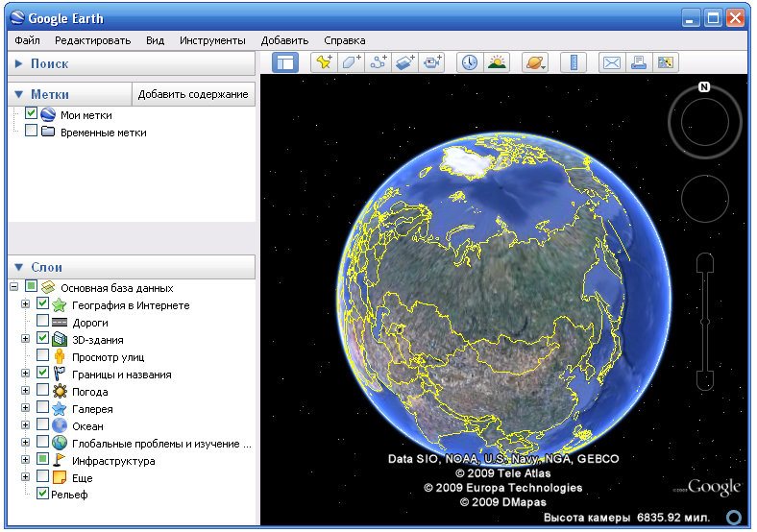
Task: Click the zoom slider bottom end
Action: click(x=705, y=381)
